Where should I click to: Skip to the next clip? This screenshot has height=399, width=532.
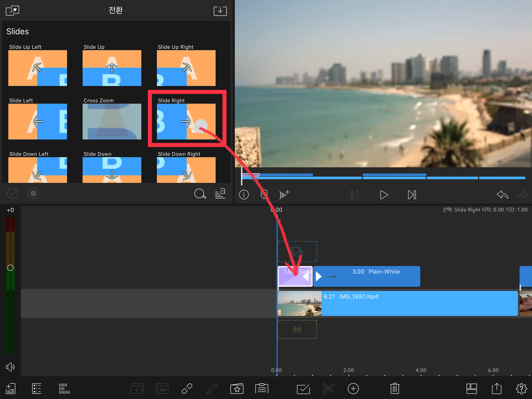point(412,195)
